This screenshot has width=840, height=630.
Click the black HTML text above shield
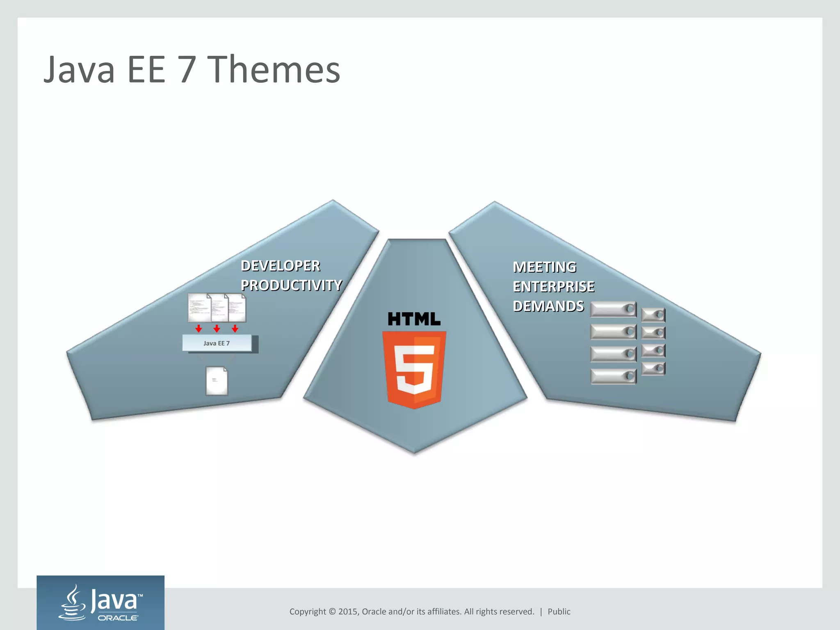pyautogui.click(x=414, y=319)
